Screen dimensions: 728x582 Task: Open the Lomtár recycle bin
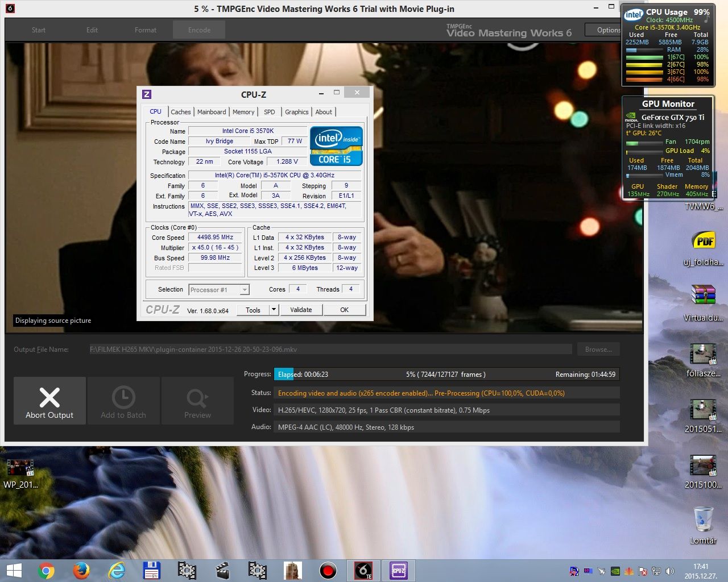pos(704,525)
